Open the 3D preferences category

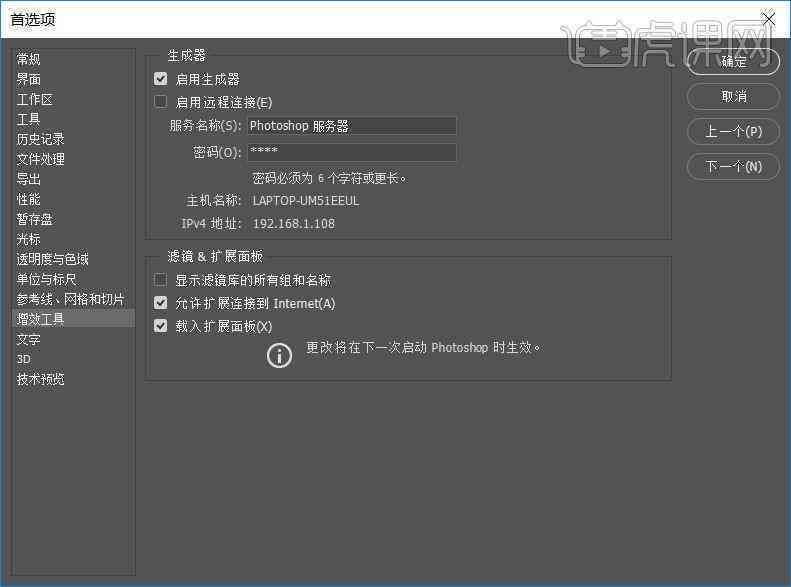coord(24,359)
